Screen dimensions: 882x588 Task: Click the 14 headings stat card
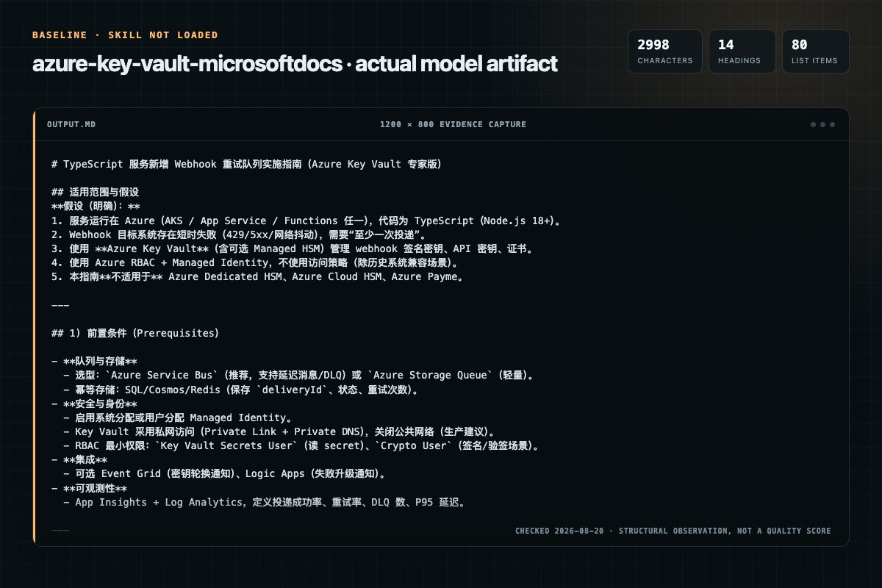pos(742,51)
